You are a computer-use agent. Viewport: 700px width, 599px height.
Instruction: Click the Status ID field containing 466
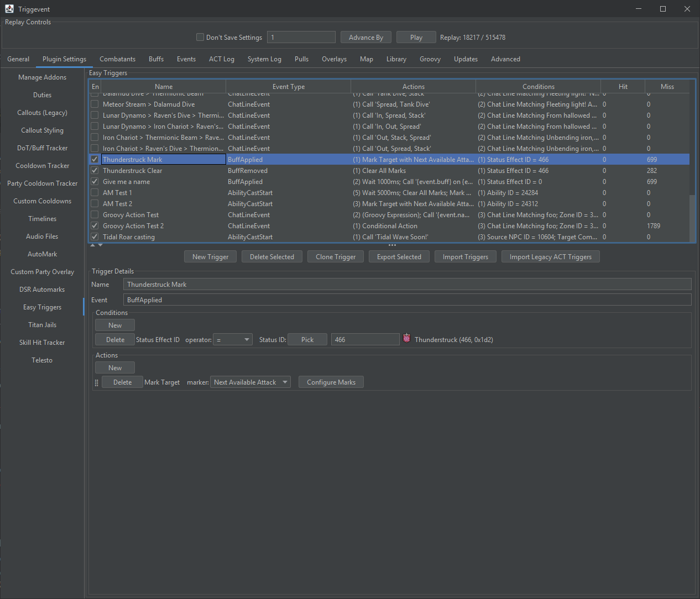tap(365, 340)
